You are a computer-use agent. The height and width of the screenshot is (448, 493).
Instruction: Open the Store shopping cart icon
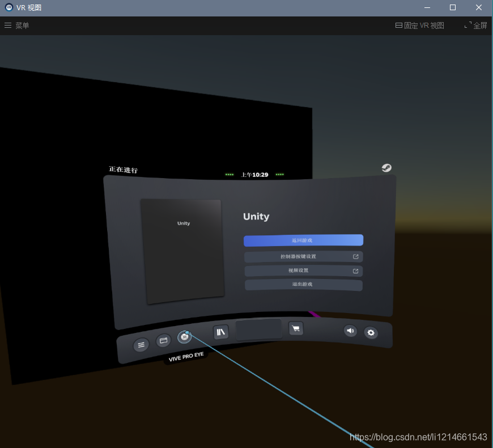[x=295, y=328]
